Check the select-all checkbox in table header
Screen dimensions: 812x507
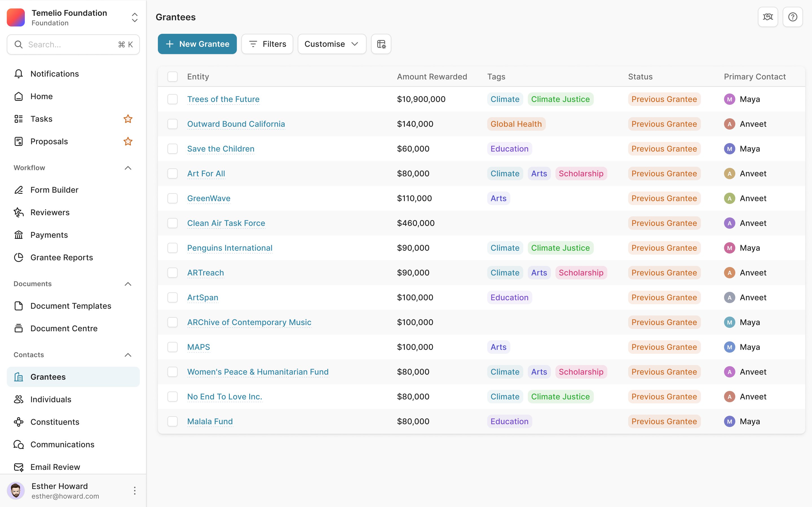pos(173,77)
